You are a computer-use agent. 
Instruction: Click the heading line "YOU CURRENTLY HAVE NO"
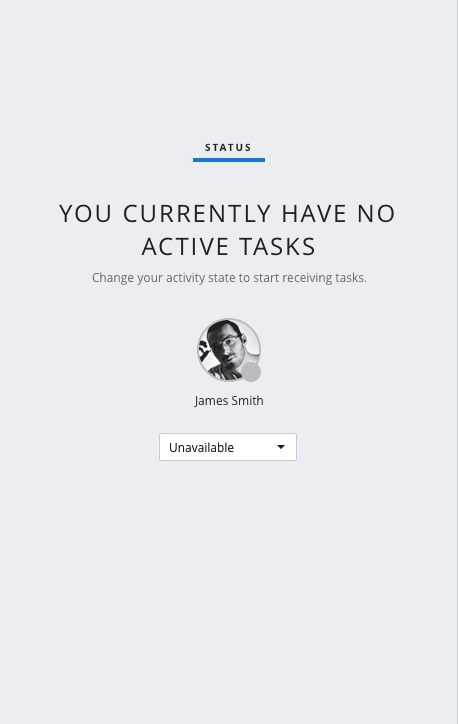pos(228,213)
